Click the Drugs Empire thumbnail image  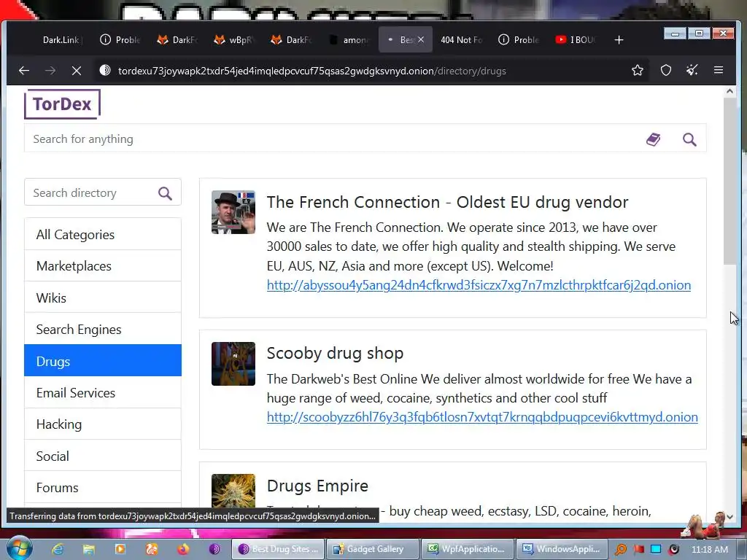(x=233, y=491)
